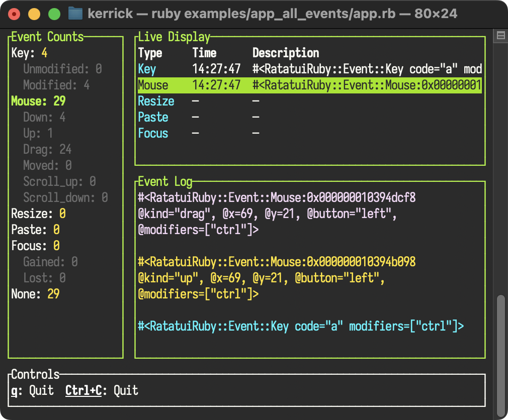
Task: Click the cyan Key event log entry
Action: tap(301, 326)
